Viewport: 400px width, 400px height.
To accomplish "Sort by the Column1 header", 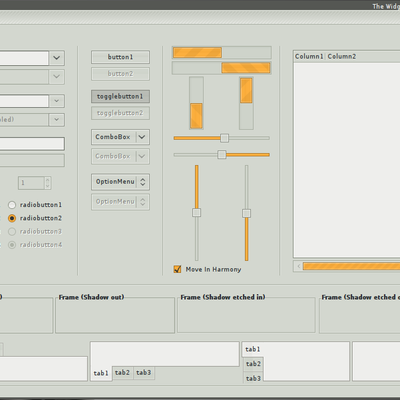I will [309, 56].
